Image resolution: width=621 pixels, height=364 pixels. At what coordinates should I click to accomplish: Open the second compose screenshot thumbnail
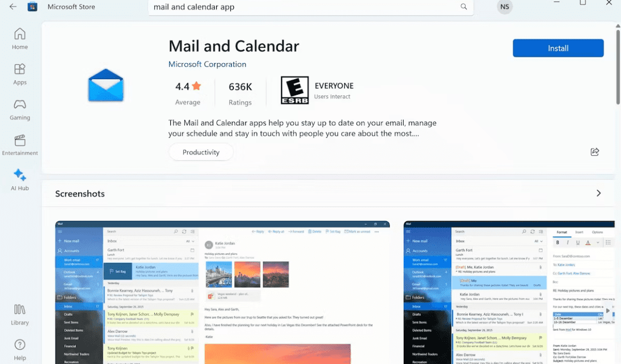[509, 292]
